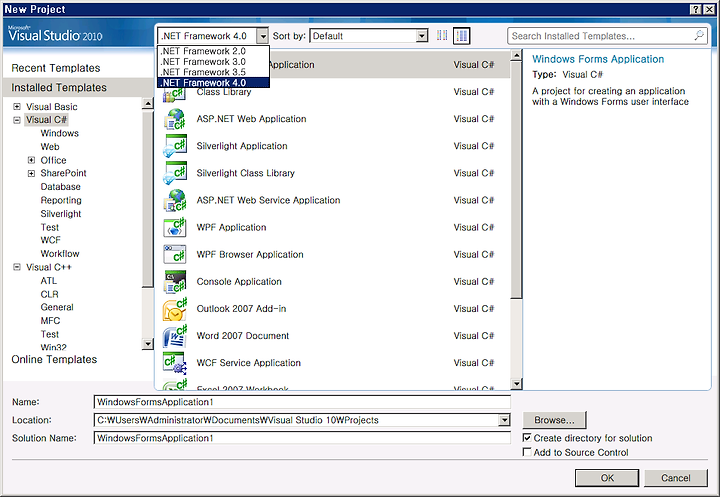This screenshot has height=497, width=720.
Task: Click the ASP.NET Web Service Application icon
Action: coord(174,200)
